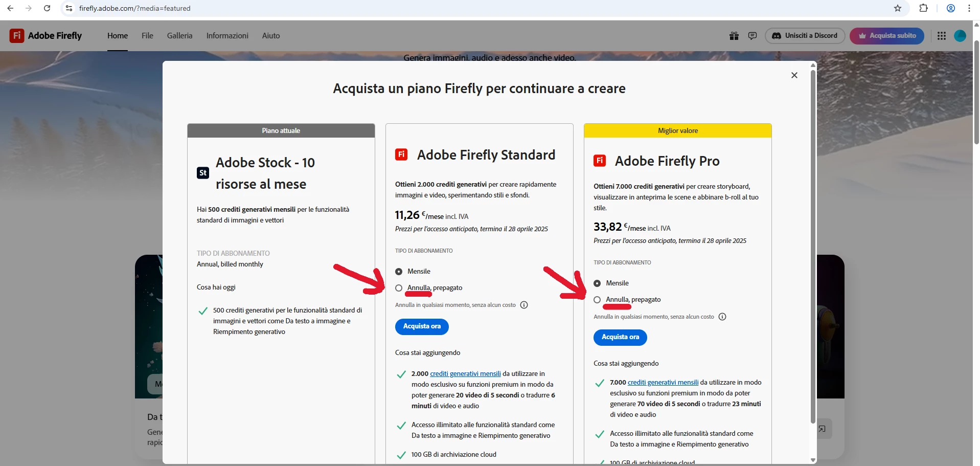Open the Informazioni tab
Screen dimensions: 980x466
coord(227,36)
